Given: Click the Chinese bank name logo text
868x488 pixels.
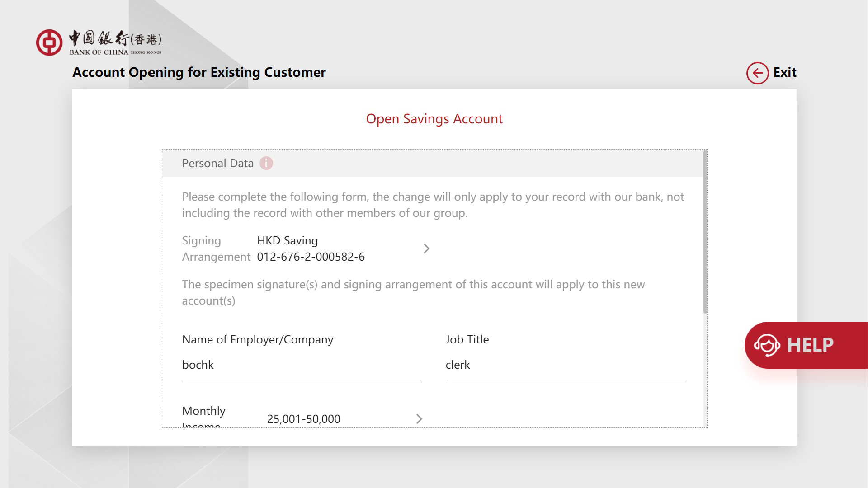Looking at the screenshot, I should pyautogui.click(x=115, y=39).
